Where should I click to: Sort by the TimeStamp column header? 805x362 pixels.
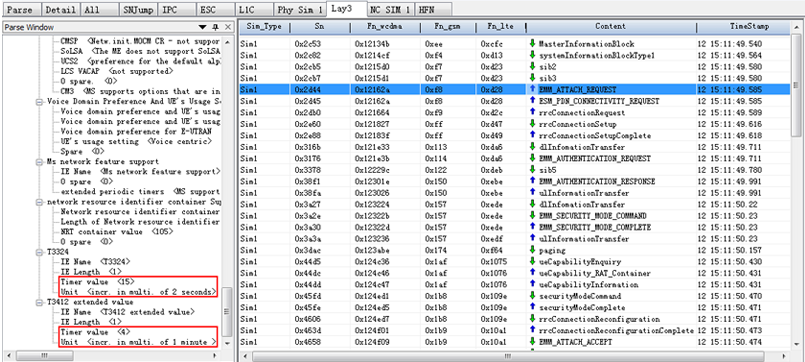point(749,26)
